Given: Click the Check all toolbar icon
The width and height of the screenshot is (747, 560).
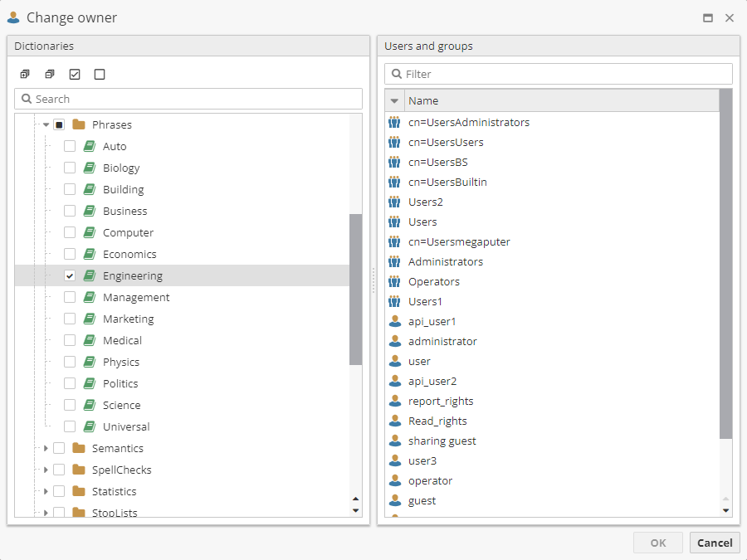Looking at the screenshot, I should 75,75.
